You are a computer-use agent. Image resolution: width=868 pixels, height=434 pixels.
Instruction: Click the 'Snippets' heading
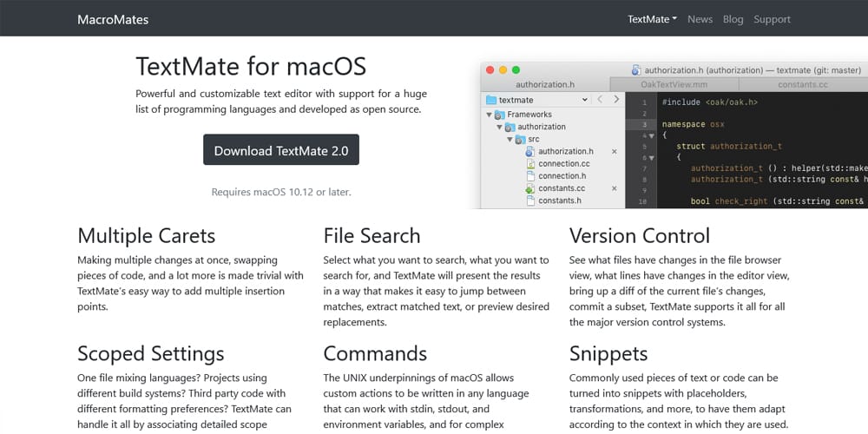click(x=608, y=353)
